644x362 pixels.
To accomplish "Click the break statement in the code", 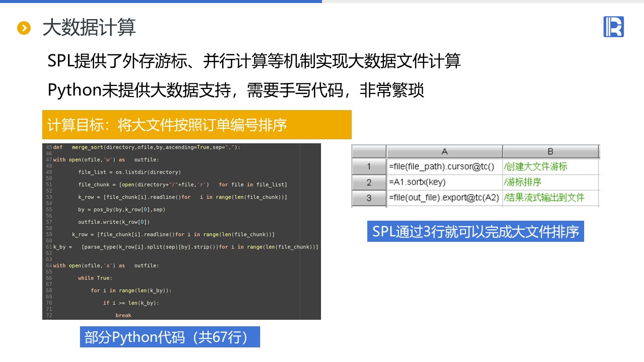I will tap(123, 315).
